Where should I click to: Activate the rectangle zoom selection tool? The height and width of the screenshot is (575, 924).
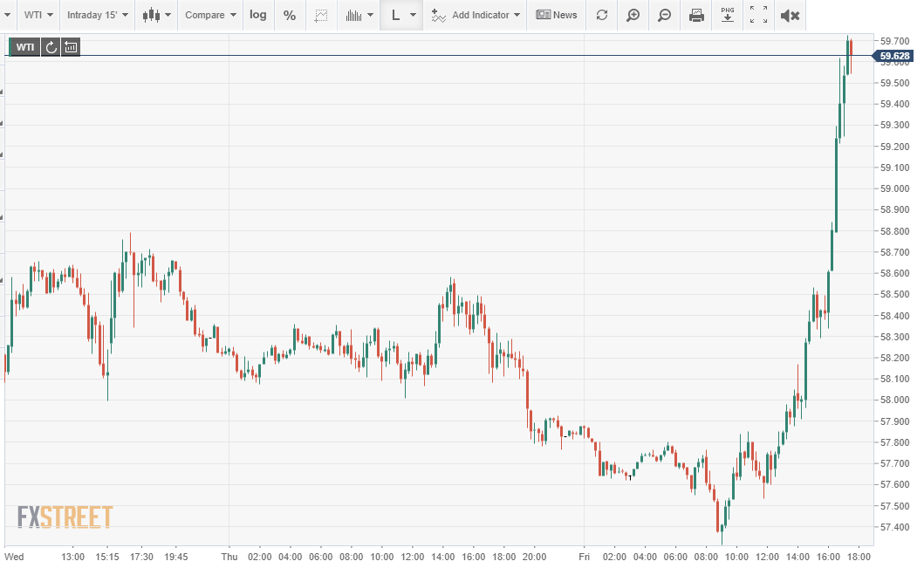click(320, 16)
